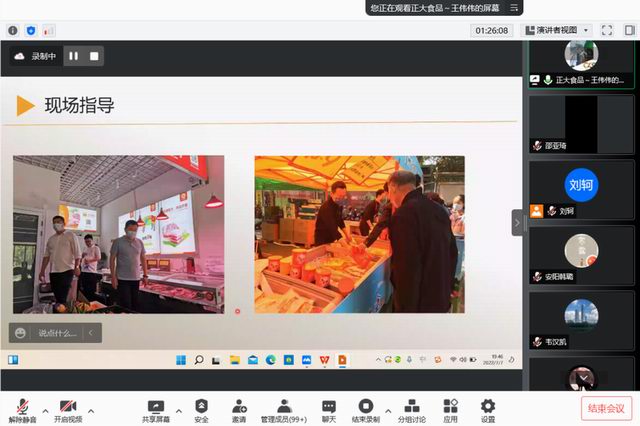
Task: Click the 邀请 invite icon
Action: coord(240,409)
